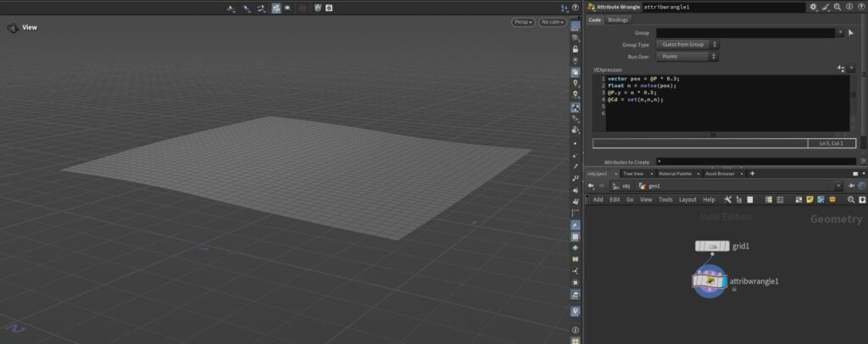
Task: Open the Layout menu in network editor
Action: pyautogui.click(x=687, y=200)
